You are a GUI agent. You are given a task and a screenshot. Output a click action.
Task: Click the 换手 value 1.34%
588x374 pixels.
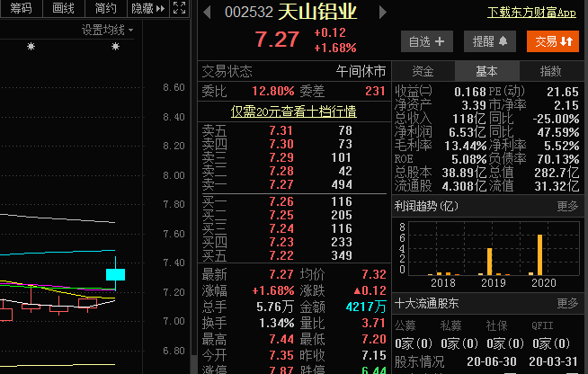[277, 323]
